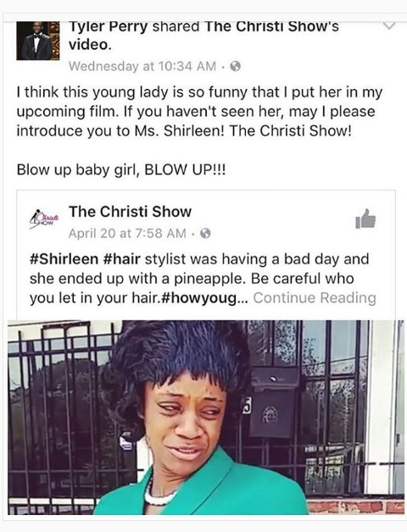Open Tyler Perry's profile picture thumbnail
This screenshot has width=407, height=532.
(x=37, y=41)
